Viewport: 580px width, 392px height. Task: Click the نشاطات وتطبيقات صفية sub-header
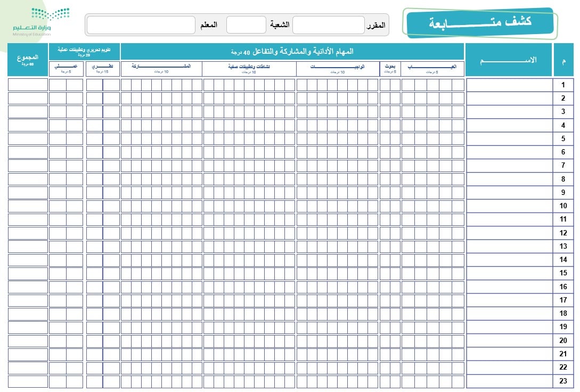tap(249, 69)
